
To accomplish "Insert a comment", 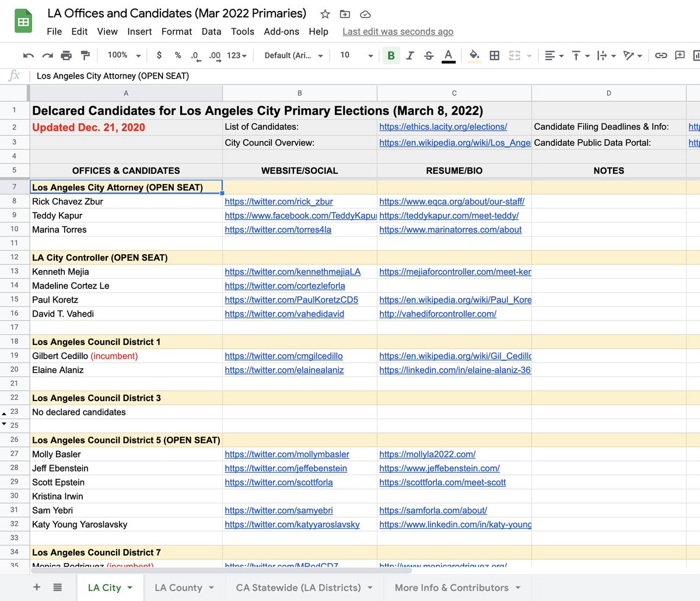I will (x=680, y=55).
